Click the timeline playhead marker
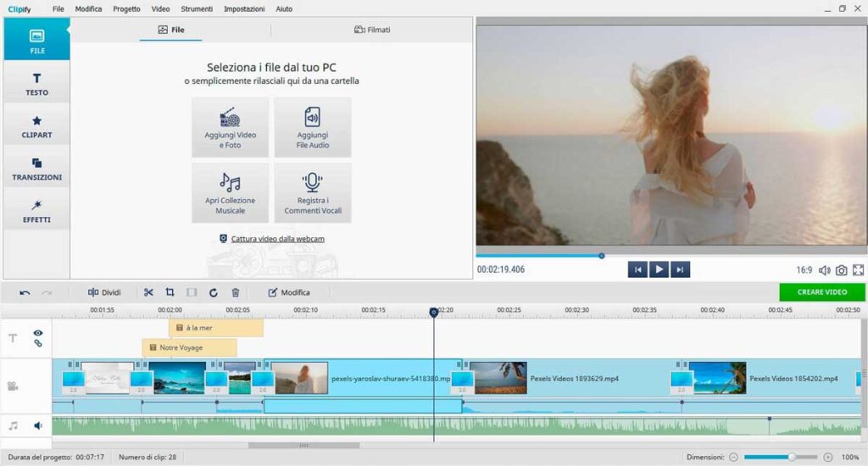The width and height of the screenshot is (868, 466). [x=434, y=312]
